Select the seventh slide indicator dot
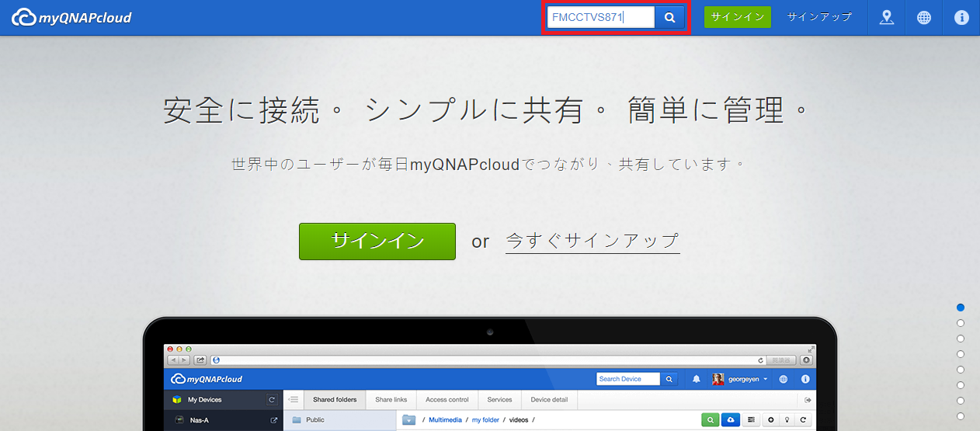The height and width of the screenshot is (431, 980). [x=961, y=401]
